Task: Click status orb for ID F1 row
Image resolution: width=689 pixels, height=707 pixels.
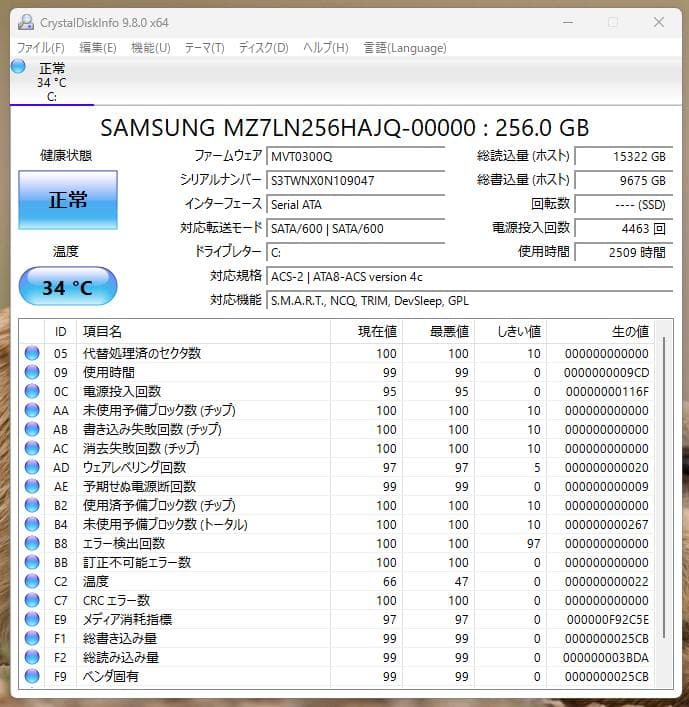Action: pyautogui.click(x=32, y=638)
